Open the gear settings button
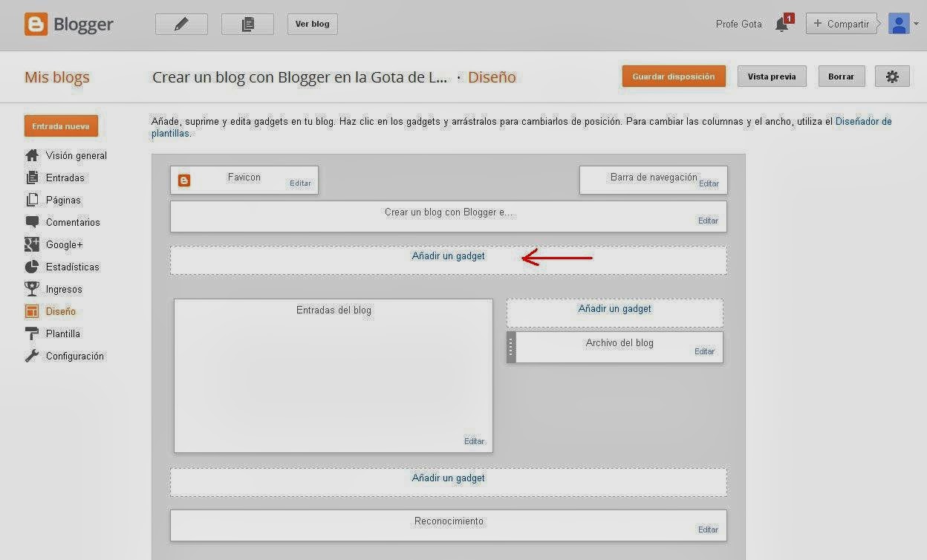The image size is (927, 560). (x=892, y=76)
